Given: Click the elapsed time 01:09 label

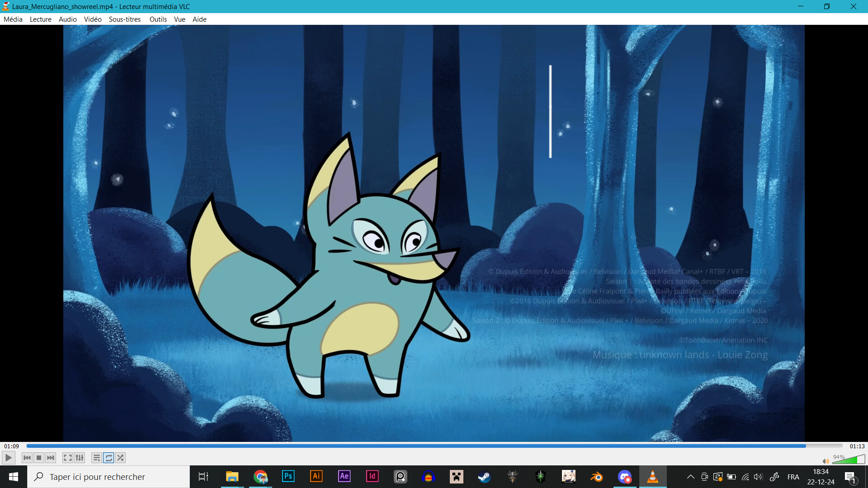Looking at the screenshot, I should click(x=12, y=446).
